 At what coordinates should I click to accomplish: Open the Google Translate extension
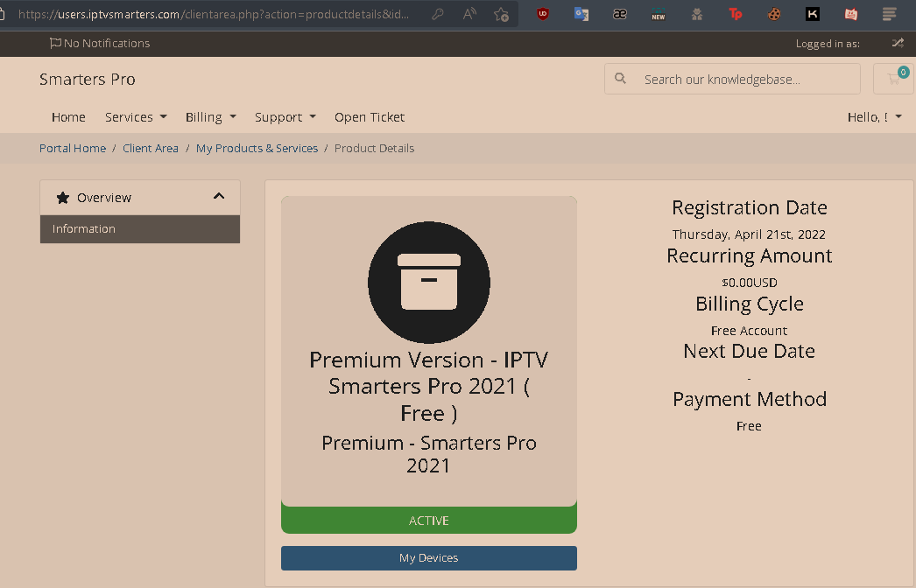click(x=581, y=14)
